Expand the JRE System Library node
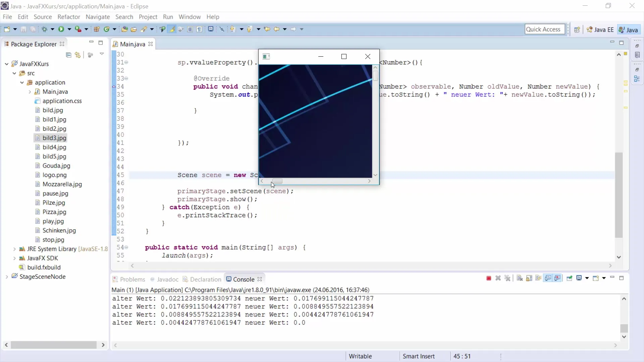Image resolution: width=644 pixels, height=362 pixels. [14, 249]
